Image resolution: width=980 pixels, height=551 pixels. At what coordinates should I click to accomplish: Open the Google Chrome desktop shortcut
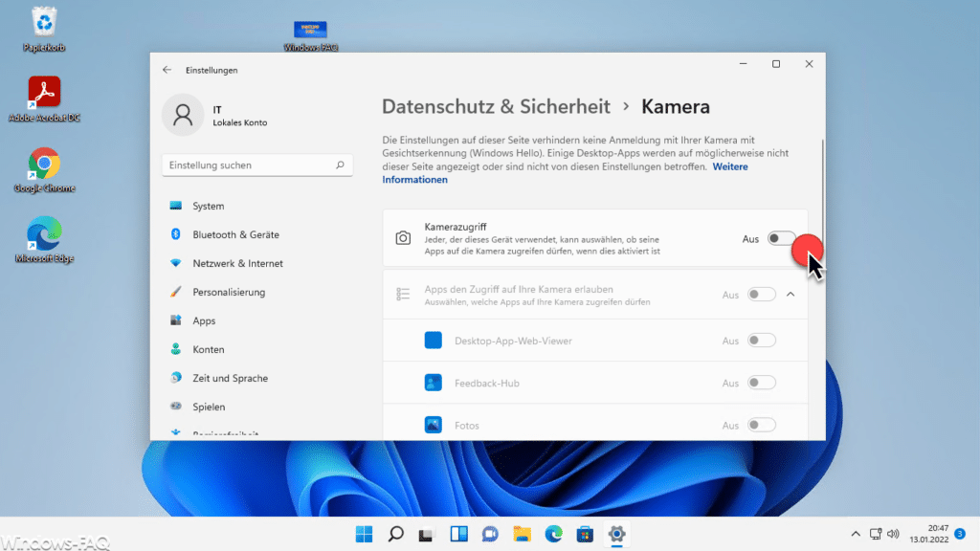44,170
